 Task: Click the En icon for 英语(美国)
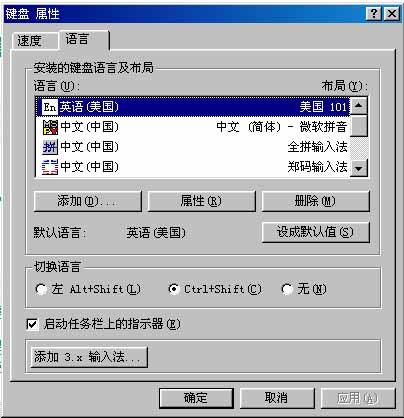tap(50, 107)
